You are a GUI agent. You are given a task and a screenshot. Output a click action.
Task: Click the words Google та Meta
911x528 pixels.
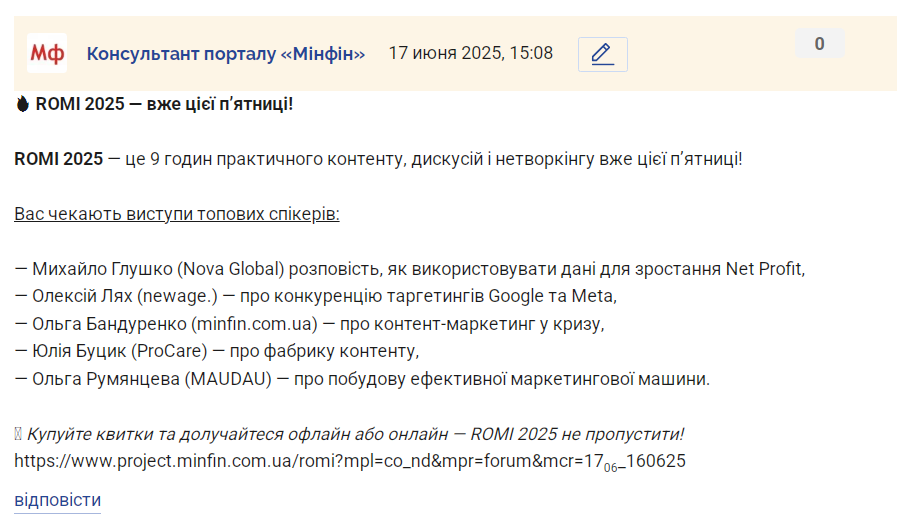click(x=551, y=296)
